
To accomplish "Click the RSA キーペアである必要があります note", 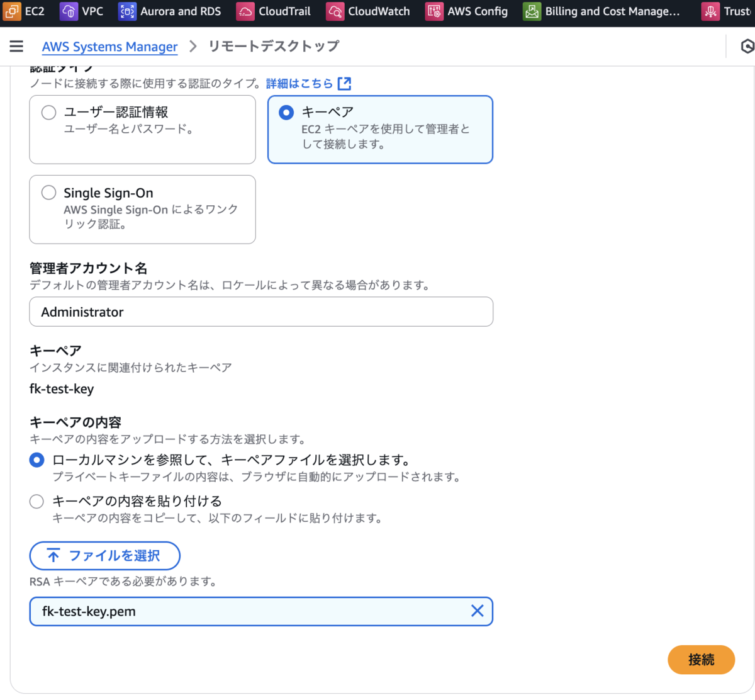I will [123, 582].
